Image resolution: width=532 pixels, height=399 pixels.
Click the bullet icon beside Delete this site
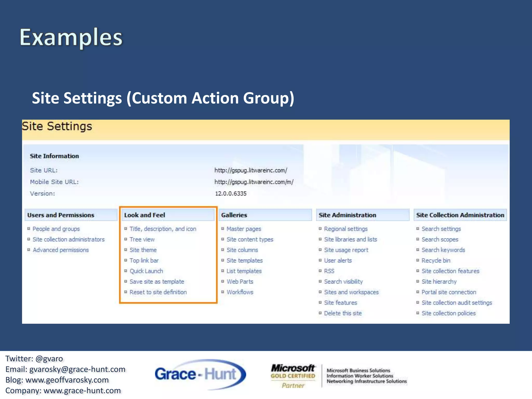(320, 313)
